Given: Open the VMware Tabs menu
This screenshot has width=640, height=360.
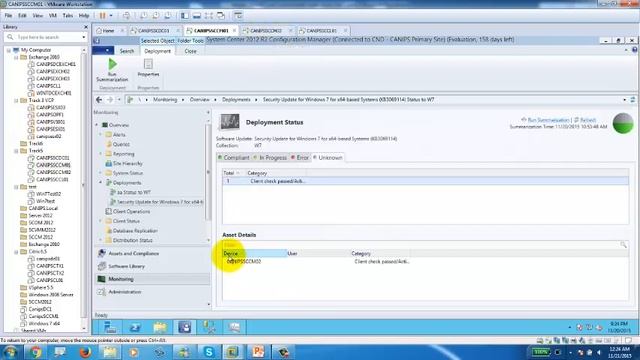Looking at the screenshot, I should click(x=68, y=16).
